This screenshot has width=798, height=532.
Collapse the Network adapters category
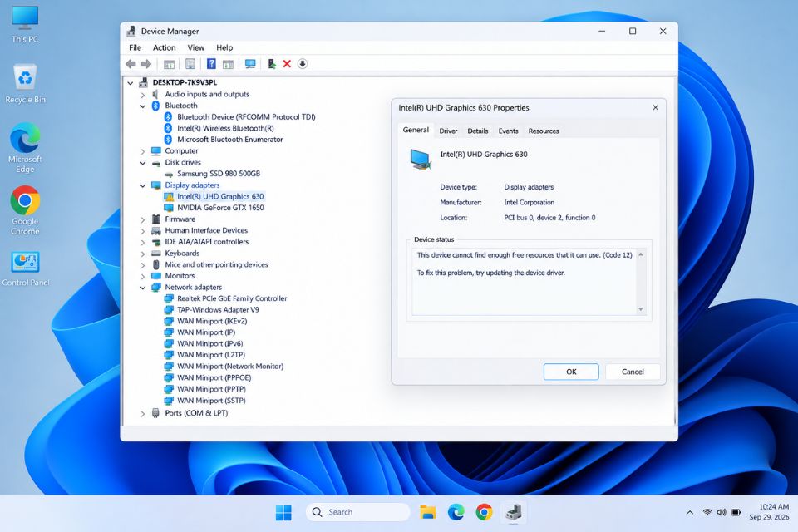(143, 288)
